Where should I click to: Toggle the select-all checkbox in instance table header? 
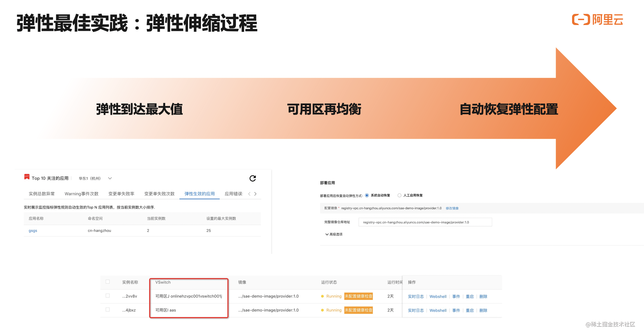(x=107, y=282)
